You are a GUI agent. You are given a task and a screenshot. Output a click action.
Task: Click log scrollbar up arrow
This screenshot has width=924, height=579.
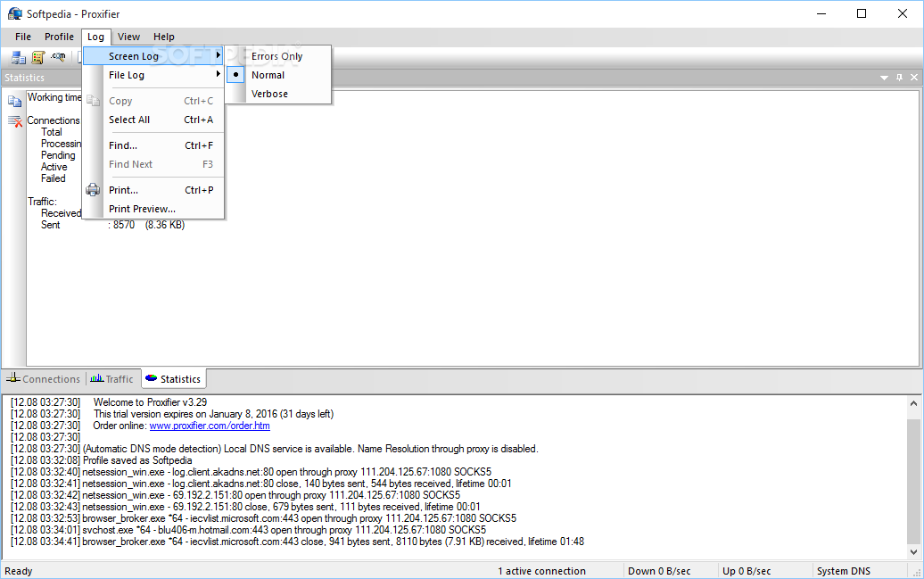913,404
